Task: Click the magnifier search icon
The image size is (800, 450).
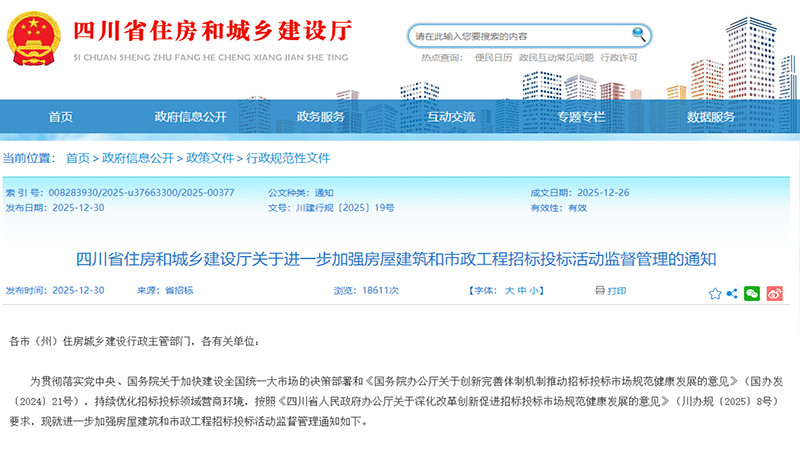Action: 638,35
